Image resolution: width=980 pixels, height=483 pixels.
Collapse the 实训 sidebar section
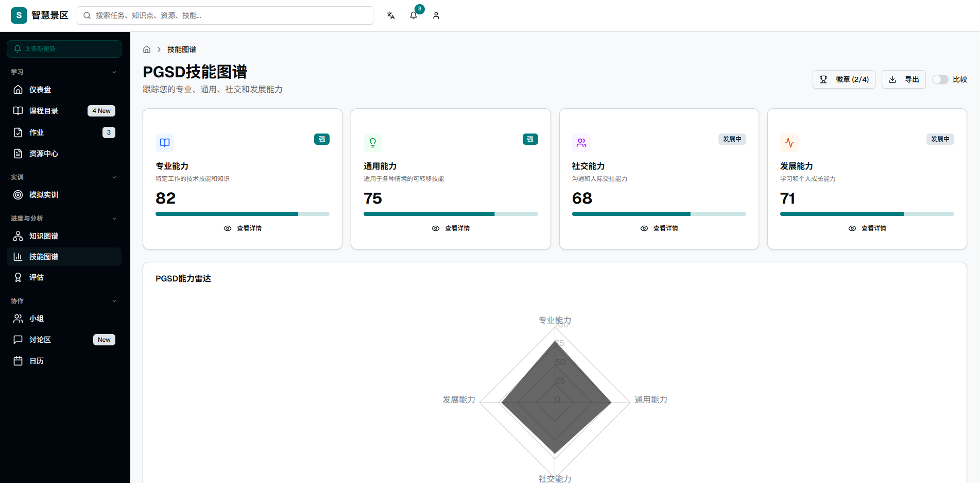pyautogui.click(x=114, y=177)
